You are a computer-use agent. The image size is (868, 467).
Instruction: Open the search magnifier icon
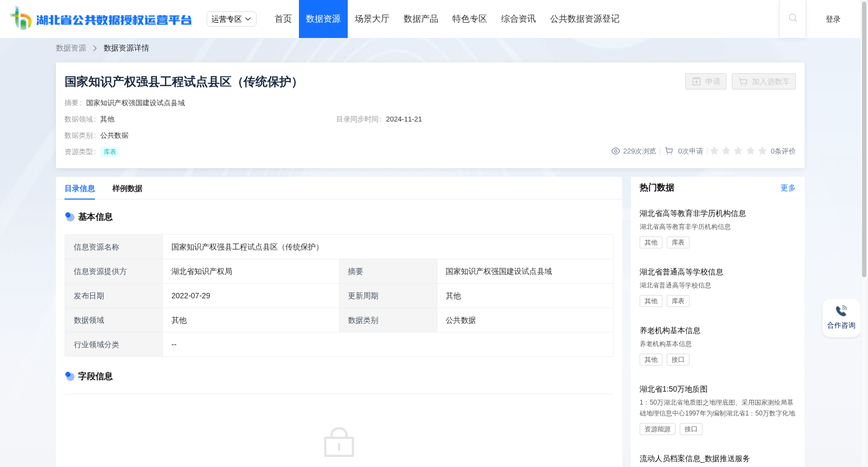pos(793,18)
